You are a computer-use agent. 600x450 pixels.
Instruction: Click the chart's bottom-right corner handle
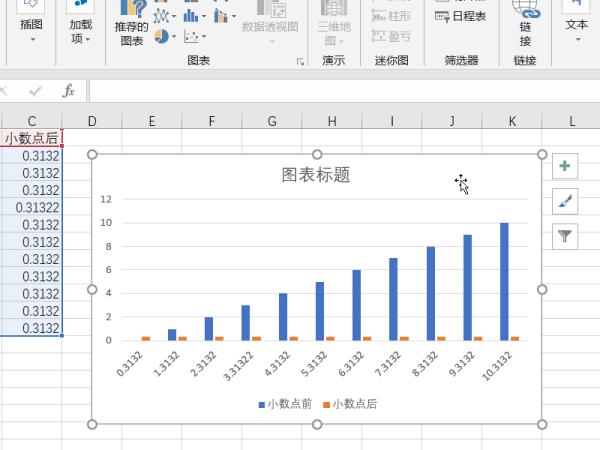coord(542,424)
